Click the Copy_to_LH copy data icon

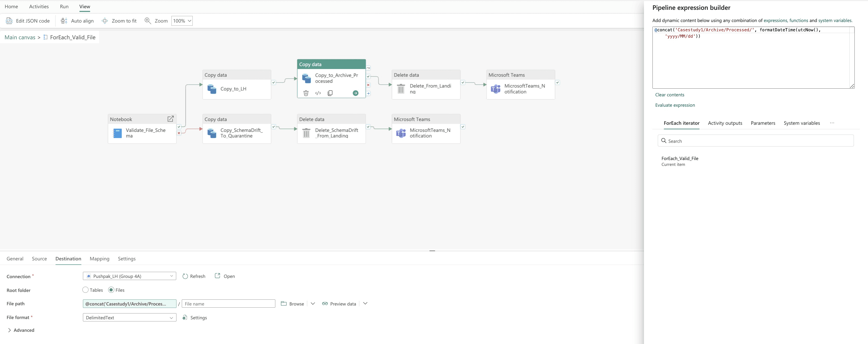tap(212, 89)
